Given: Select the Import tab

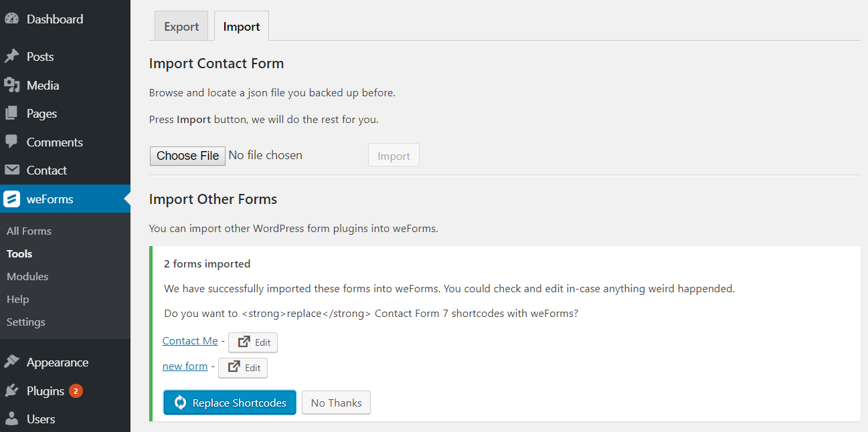Looking at the screenshot, I should tap(242, 27).
